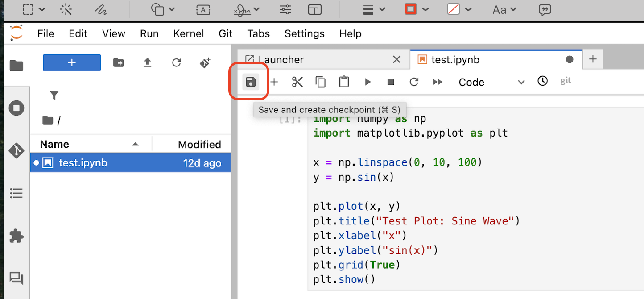This screenshot has height=299, width=644.
Task: Open Running Terminals and Kernels panel
Action: coord(17,108)
